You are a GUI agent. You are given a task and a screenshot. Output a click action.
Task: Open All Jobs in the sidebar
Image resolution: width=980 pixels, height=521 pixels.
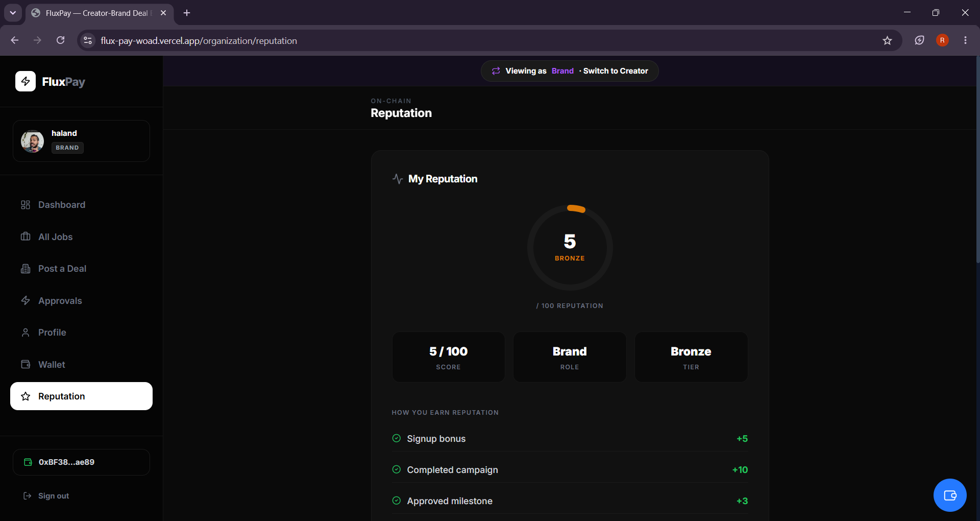(x=81, y=236)
